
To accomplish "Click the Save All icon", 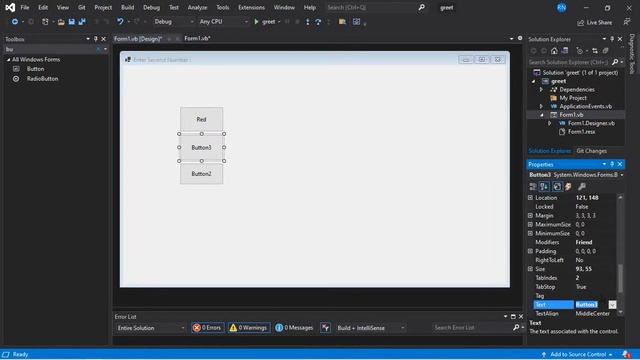I will (82, 22).
